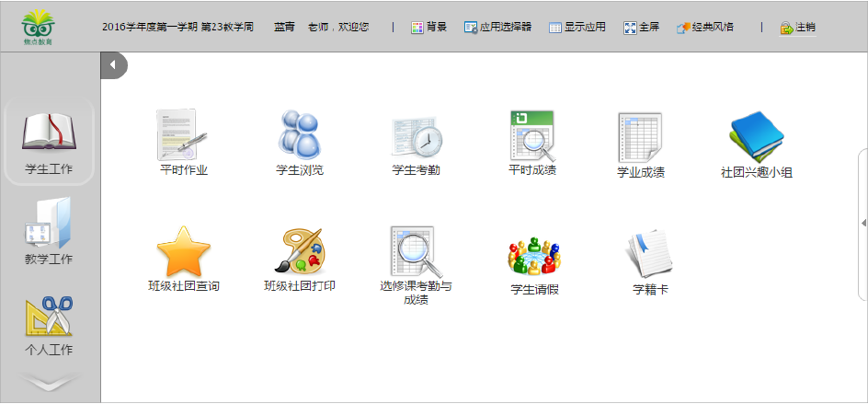Open the 学业成绩 academic results icon
The height and width of the screenshot is (404, 868).
(640, 138)
